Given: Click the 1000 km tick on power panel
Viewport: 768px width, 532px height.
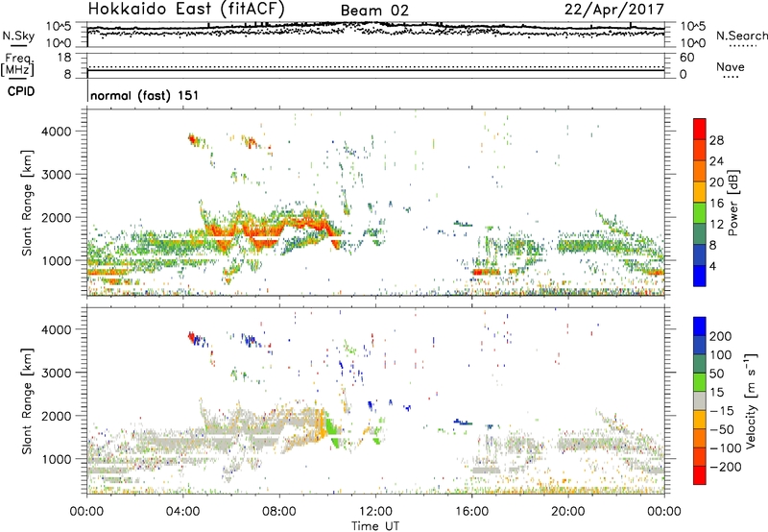Looking at the screenshot, I should (56, 260).
